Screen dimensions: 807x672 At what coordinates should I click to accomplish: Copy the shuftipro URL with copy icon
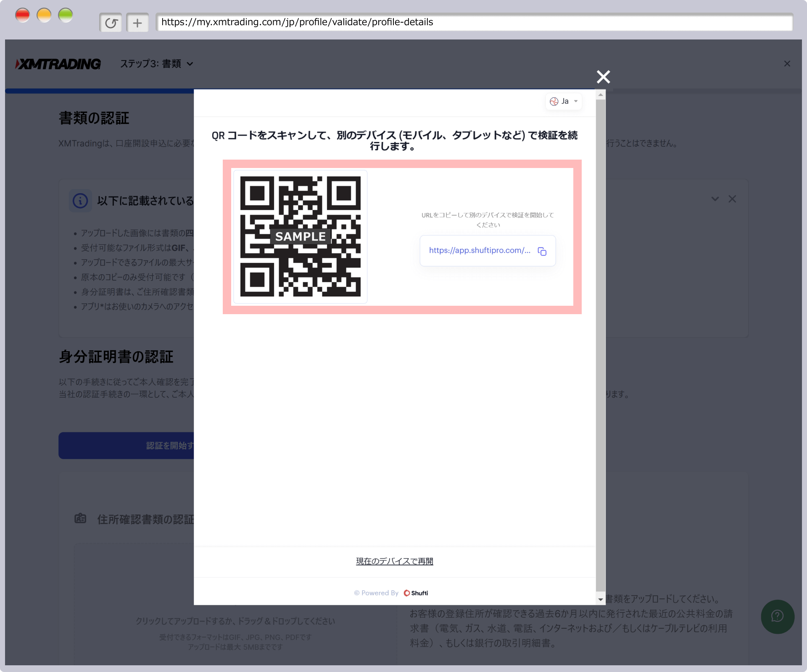542,251
